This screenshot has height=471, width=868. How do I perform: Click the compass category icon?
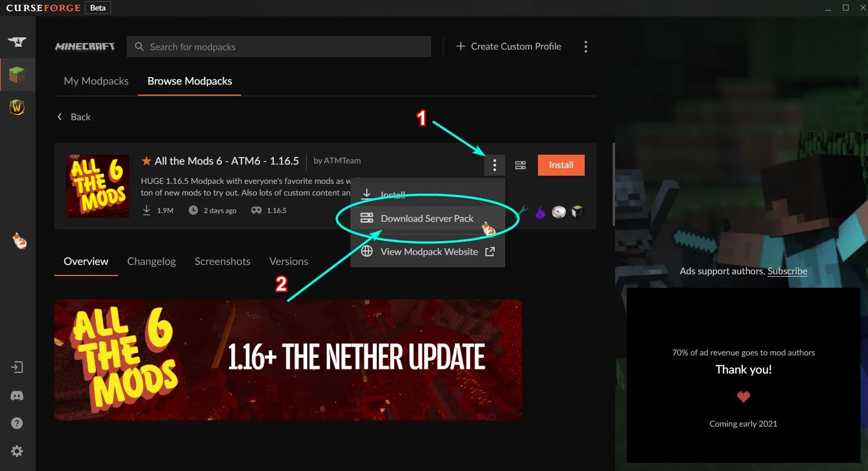(559, 212)
